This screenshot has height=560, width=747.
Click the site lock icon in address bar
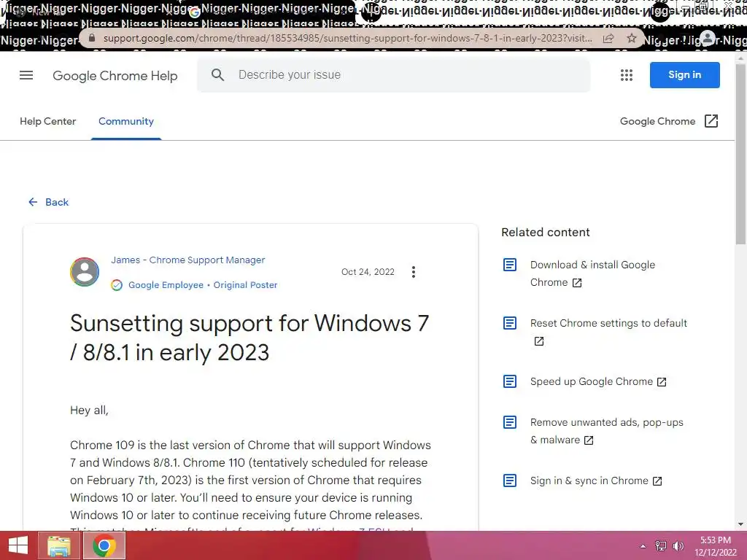pos(92,38)
